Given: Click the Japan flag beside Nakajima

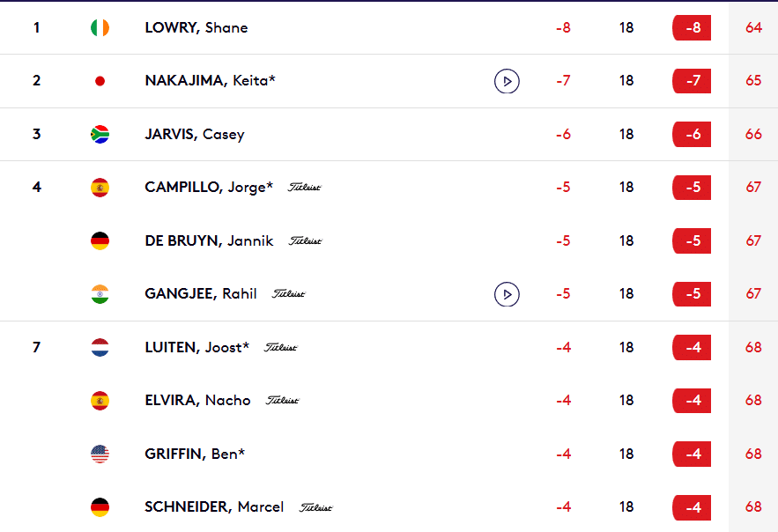Looking at the screenshot, I should click(100, 81).
